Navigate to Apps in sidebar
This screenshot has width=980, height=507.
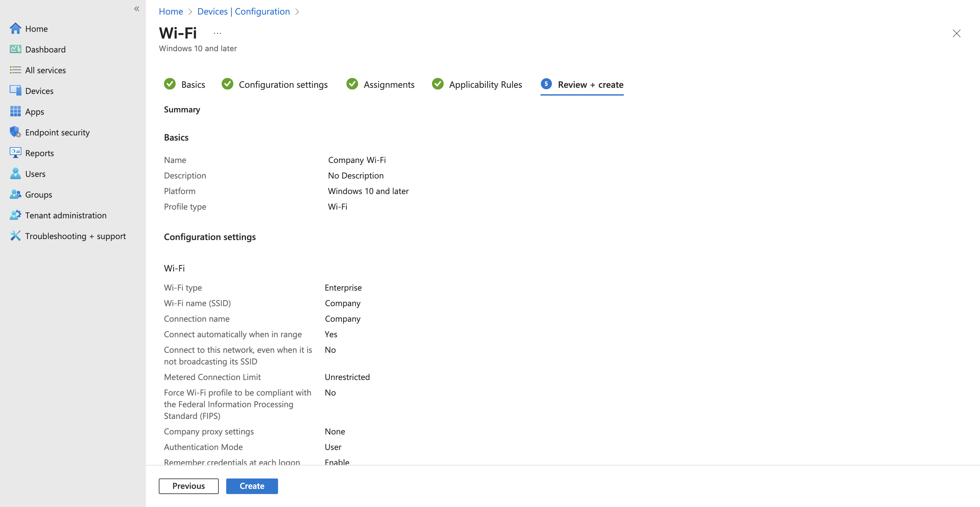coord(35,111)
